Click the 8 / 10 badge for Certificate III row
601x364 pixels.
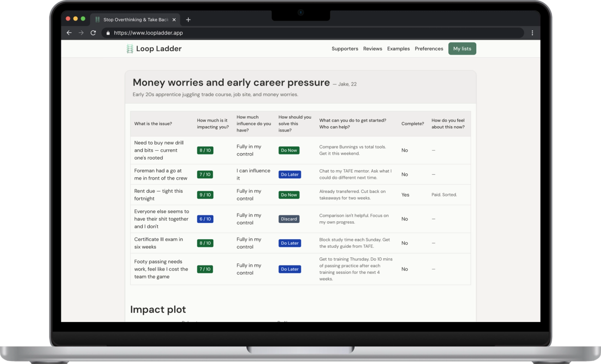pyautogui.click(x=205, y=243)
